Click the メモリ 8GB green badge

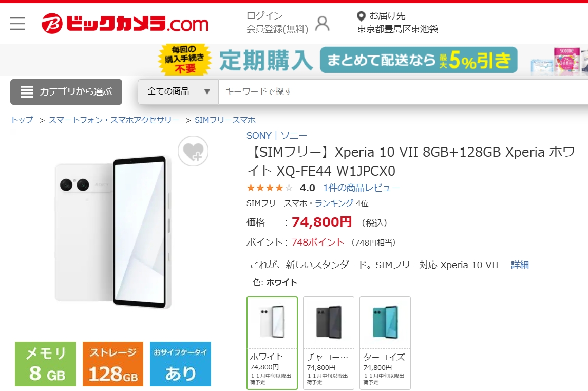pyautogui.click(x=45, y=364)
